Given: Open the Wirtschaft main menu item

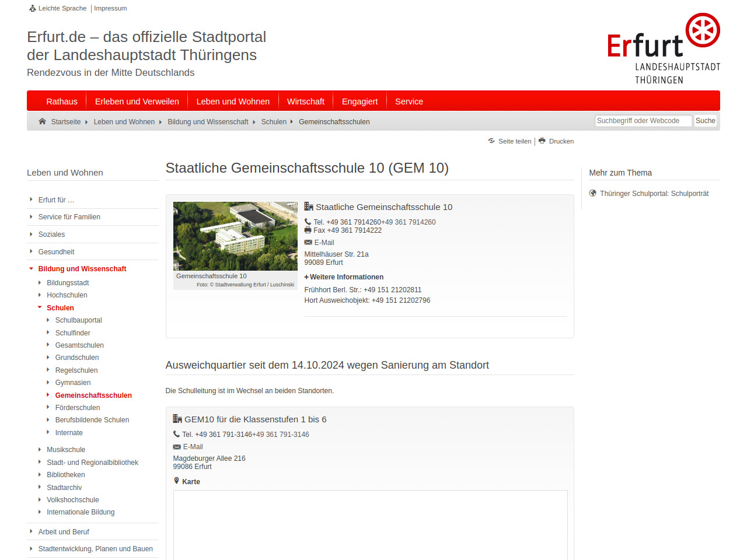Looking at the screenshot, I should (305, 101).
